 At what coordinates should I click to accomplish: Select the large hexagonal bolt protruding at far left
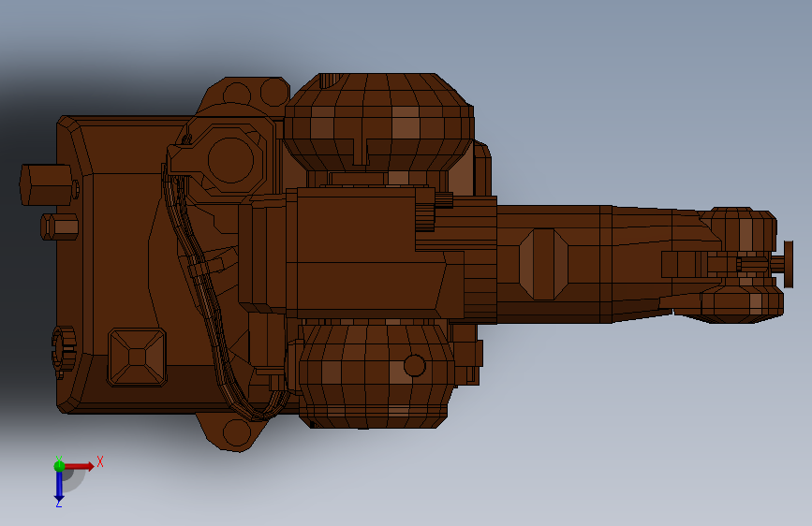tap(46, 184)
